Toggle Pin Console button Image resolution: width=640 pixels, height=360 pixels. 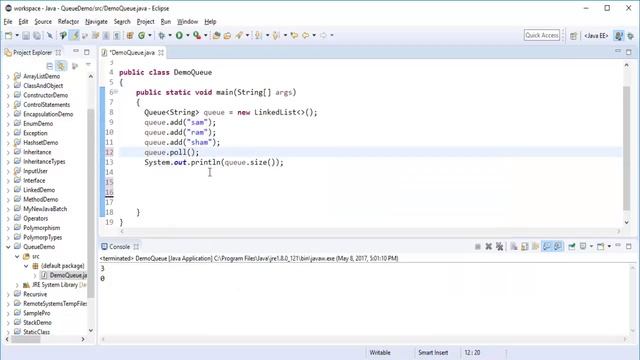click(572, 247)
